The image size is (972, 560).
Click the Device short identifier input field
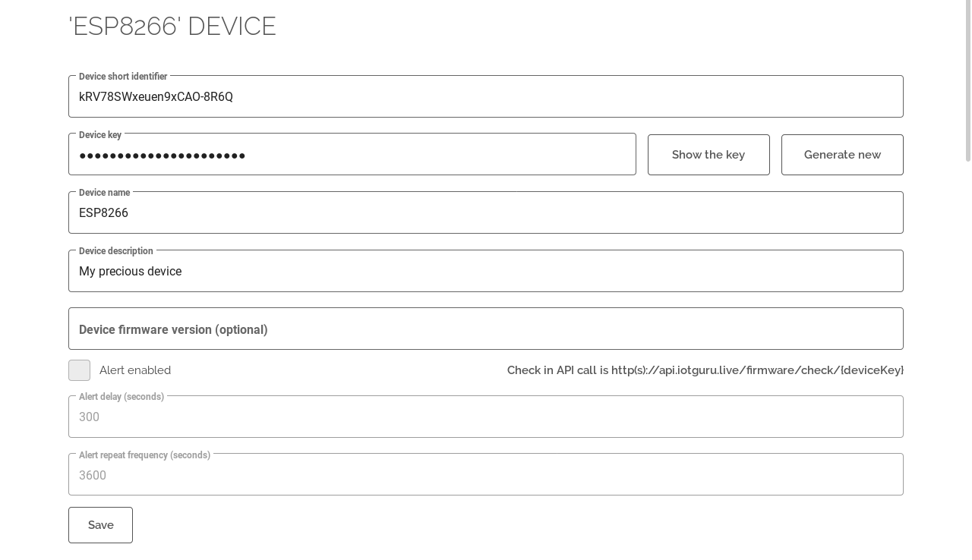(x=486, y=97)
